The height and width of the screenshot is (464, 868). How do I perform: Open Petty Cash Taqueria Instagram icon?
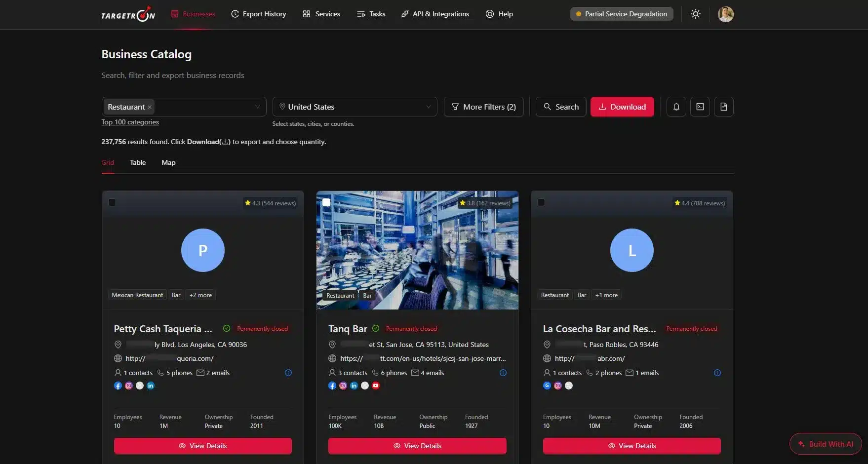coord(129,386)
